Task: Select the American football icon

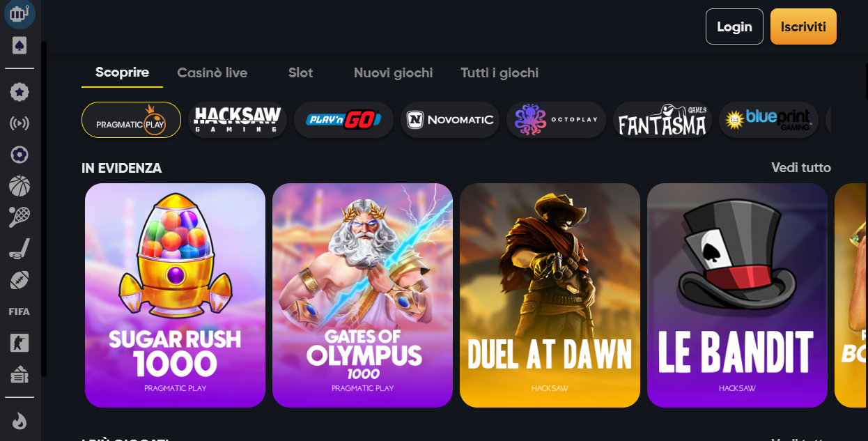Action: [20, 280]
